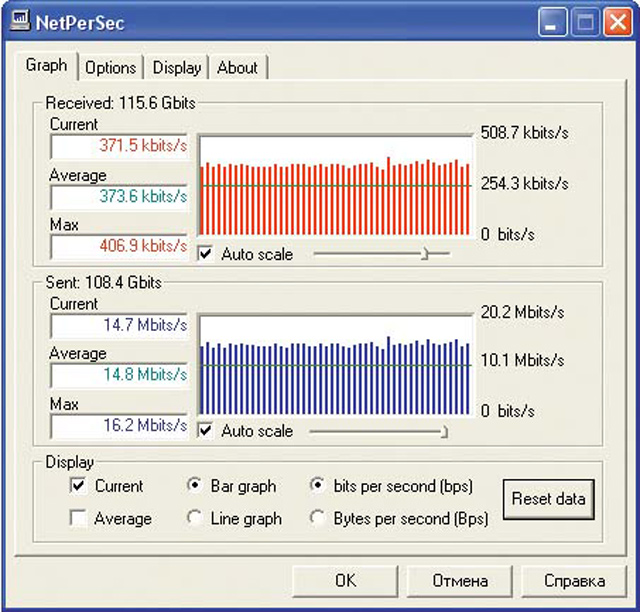Viewport: 640px width, 612px height.
Task: Click the 254.3 kbits/s scale label
Action: pos(524,183)
